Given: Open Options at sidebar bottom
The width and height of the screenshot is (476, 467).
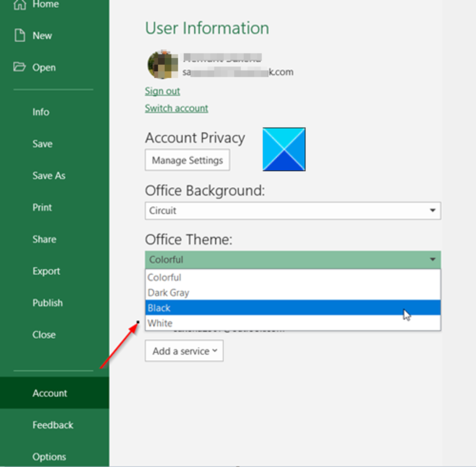Looking at the screenshot, I should [x=49, y=457].
